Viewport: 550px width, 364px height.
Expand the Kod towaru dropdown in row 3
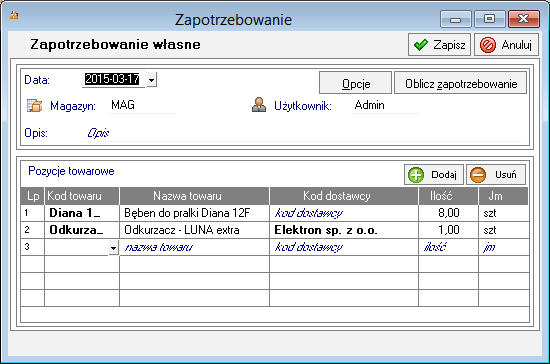point(113,248)
